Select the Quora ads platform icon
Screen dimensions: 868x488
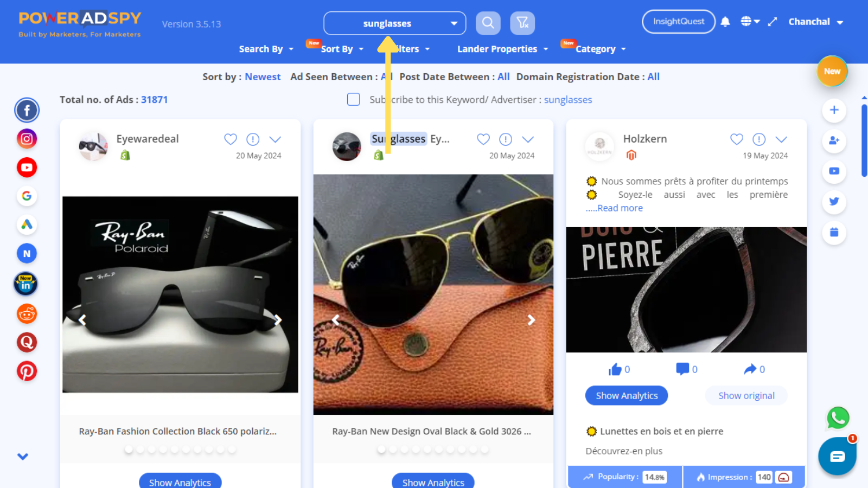click(27, 342)
